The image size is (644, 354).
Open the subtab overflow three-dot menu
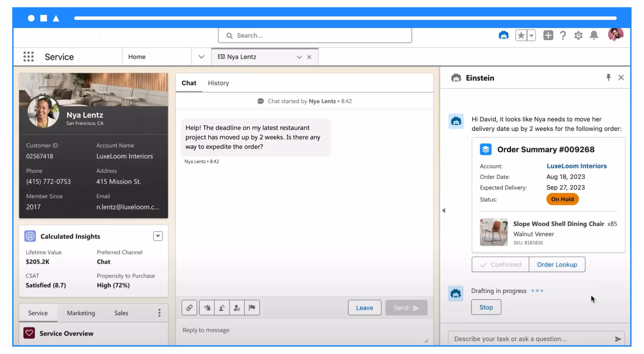[159, 313]
